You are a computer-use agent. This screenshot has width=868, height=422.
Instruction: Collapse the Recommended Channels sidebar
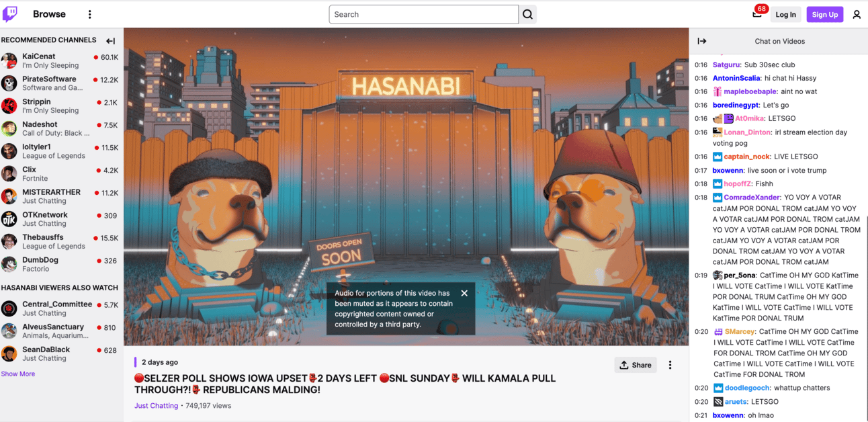click(111, 41)
